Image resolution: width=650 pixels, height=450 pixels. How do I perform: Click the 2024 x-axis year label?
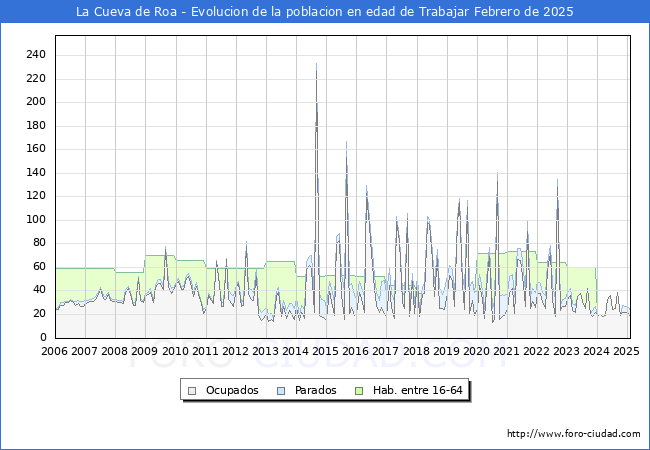[597, 351]
